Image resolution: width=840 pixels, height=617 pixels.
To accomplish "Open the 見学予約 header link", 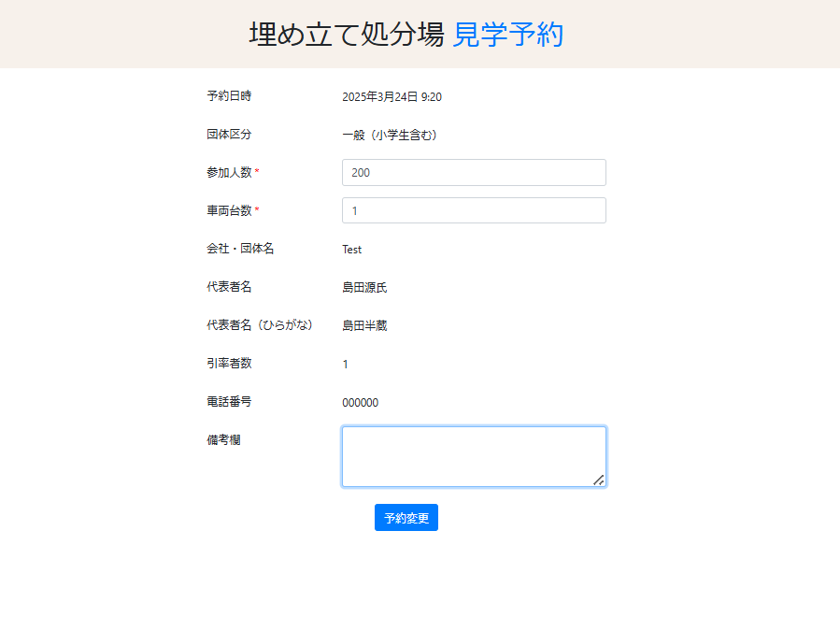I will click(x=508, y=35).
